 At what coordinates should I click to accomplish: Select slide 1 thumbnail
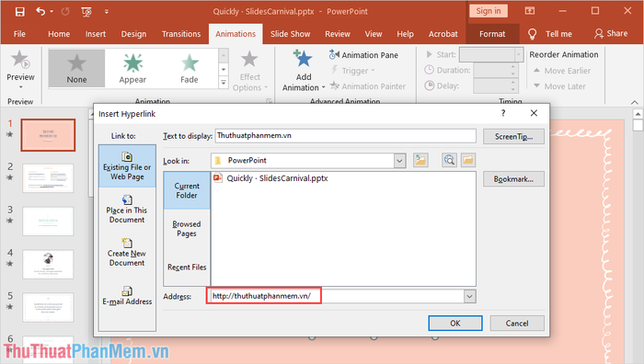(48, 135)
